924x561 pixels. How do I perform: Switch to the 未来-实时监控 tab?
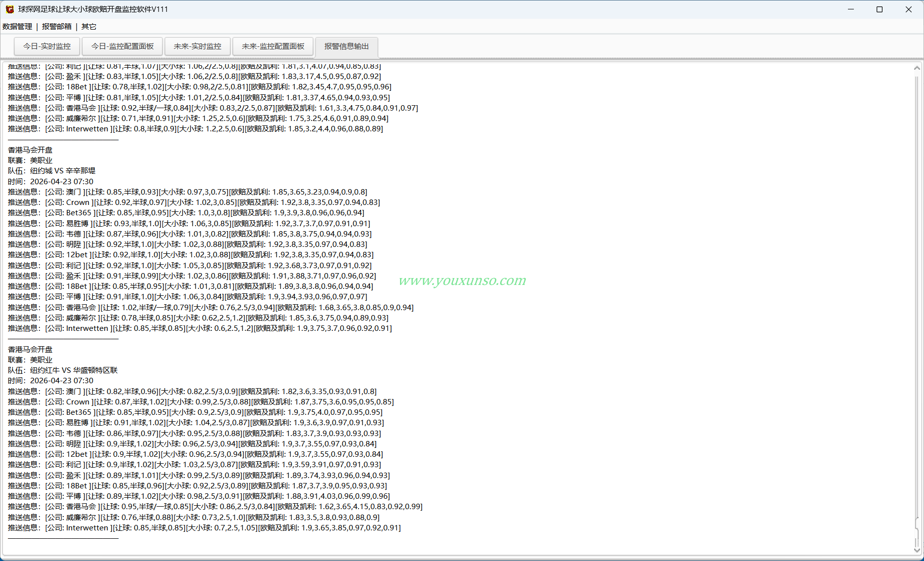click(x=198, y=46)
